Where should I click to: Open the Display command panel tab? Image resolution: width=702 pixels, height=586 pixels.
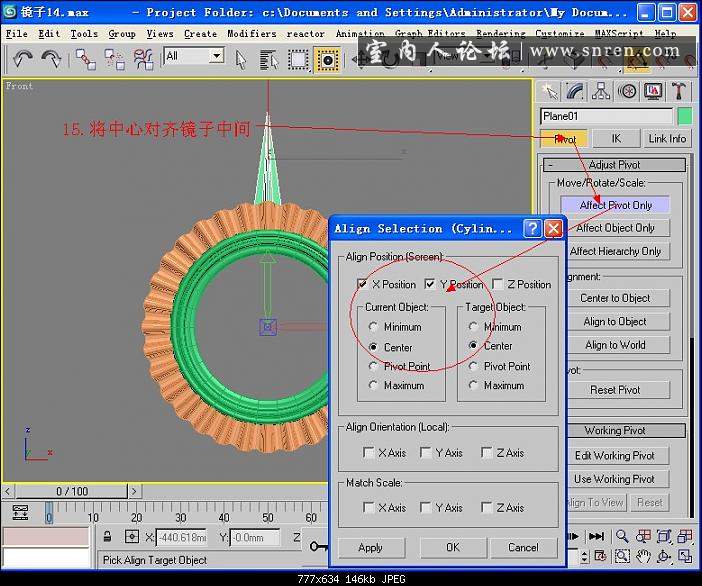[653, 91]
